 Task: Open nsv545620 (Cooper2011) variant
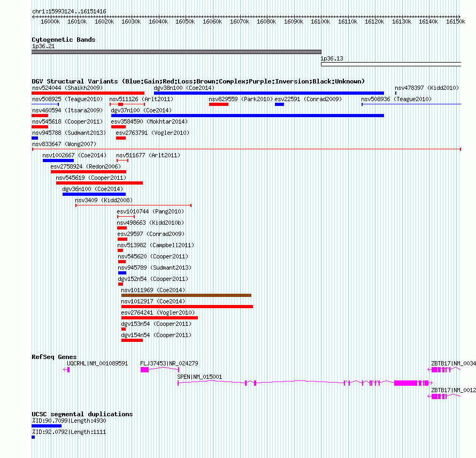[153, 257]
